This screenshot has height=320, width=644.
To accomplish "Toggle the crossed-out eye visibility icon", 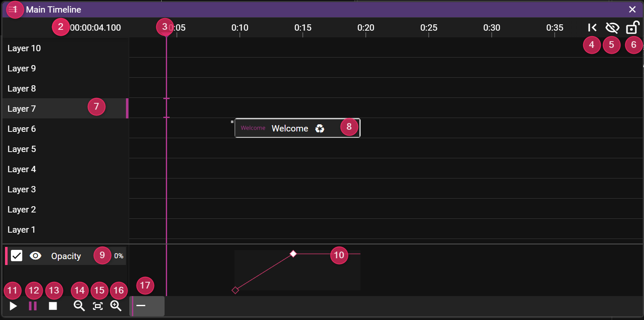I will [612, 28].
